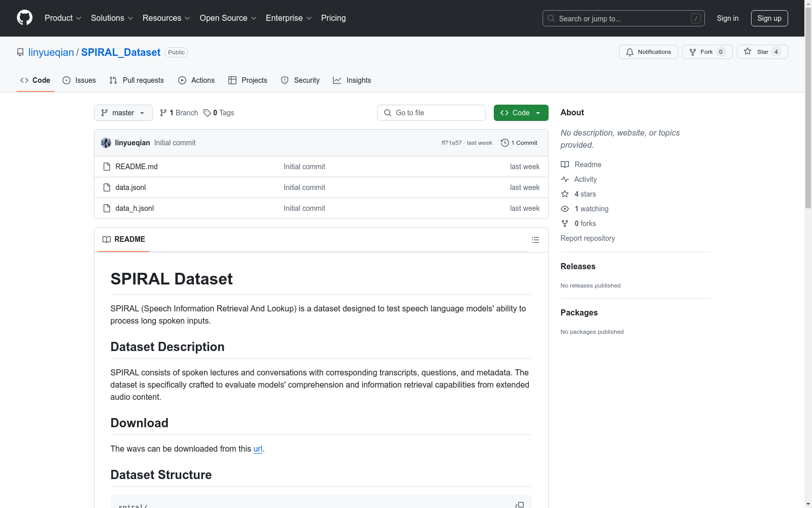
Task: Switch to the Actions tab
Action: (x=196, y=80)
